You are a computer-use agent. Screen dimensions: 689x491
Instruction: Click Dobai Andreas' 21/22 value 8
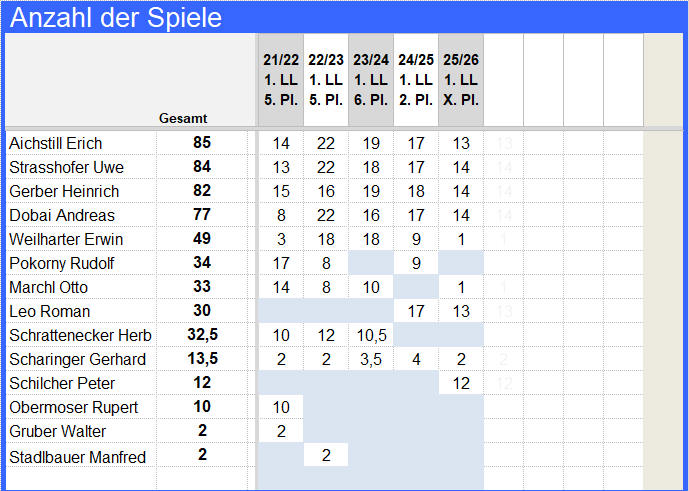click(281, 215)
